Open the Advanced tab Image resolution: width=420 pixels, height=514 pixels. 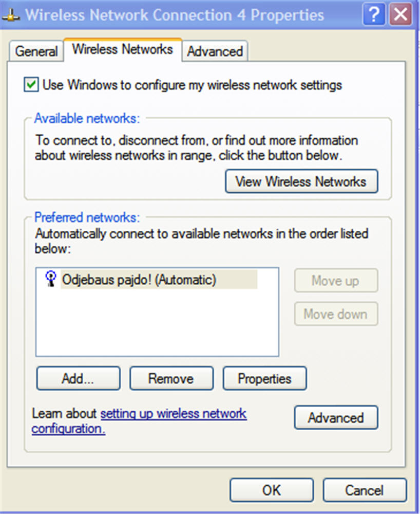pyautogui.click(x=215, y=51)
